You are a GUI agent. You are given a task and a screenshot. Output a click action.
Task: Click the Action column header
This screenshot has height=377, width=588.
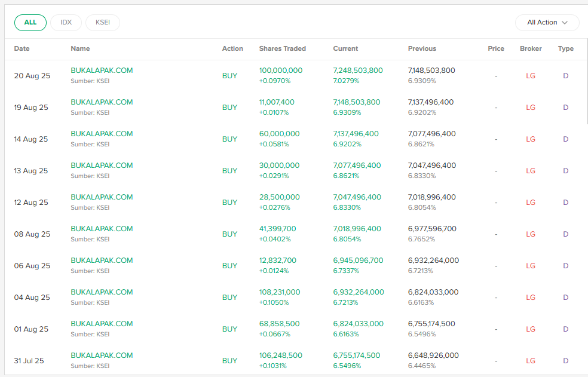pyautogui.click(x=232, y=48)
